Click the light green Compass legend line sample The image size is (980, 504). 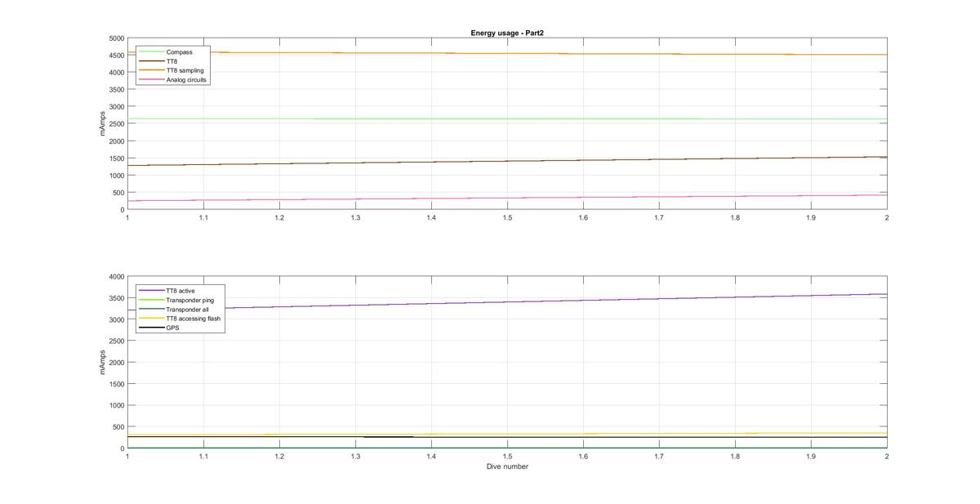[151, 52]
